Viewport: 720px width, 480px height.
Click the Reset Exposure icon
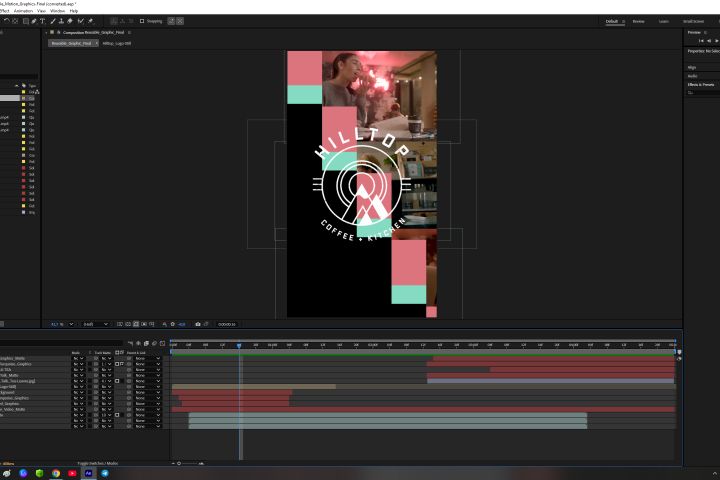173,324
